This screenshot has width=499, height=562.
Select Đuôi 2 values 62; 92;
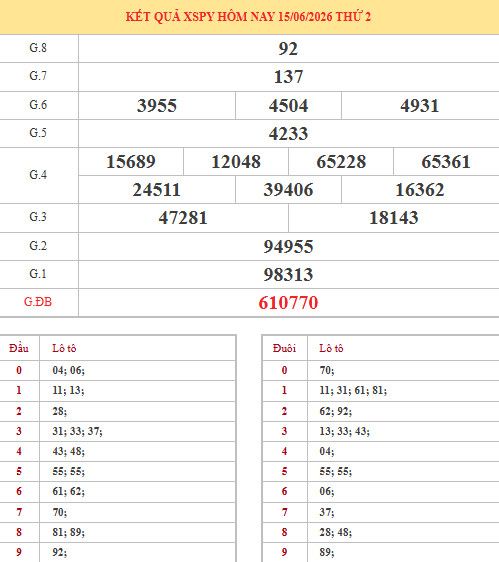[x=336, y=411]
